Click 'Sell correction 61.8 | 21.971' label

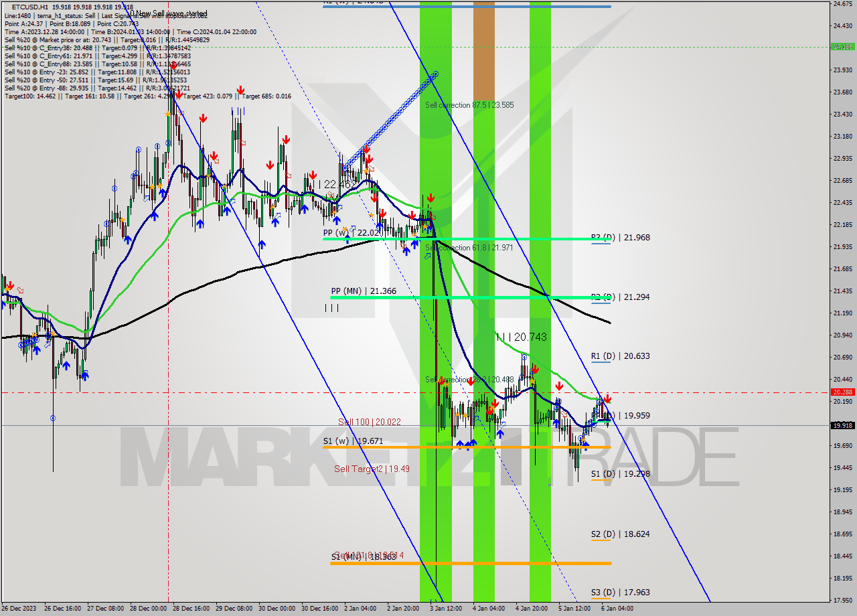[x=469, y=248]
